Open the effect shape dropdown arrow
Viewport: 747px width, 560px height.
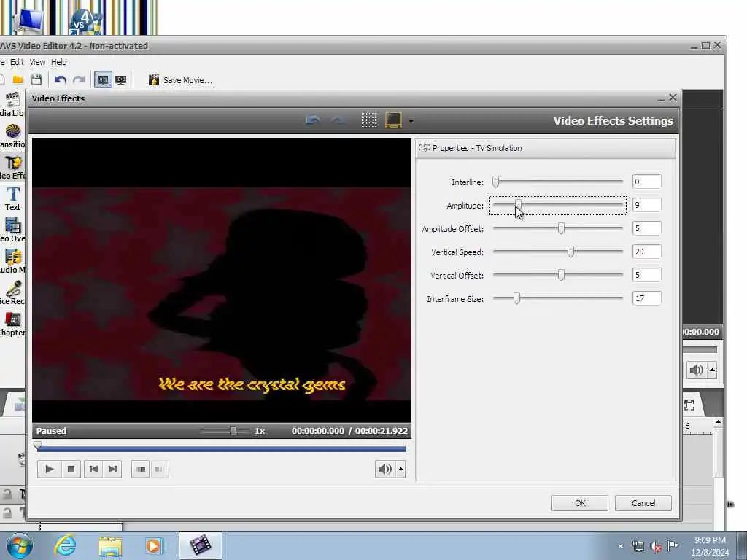tap(411, 121)
